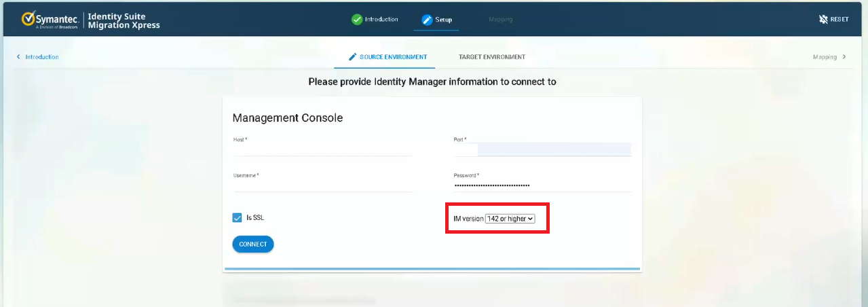The height and width of the screenshot is (307, 868).
Task: Focus the Password input field
Action: point(542,185)
